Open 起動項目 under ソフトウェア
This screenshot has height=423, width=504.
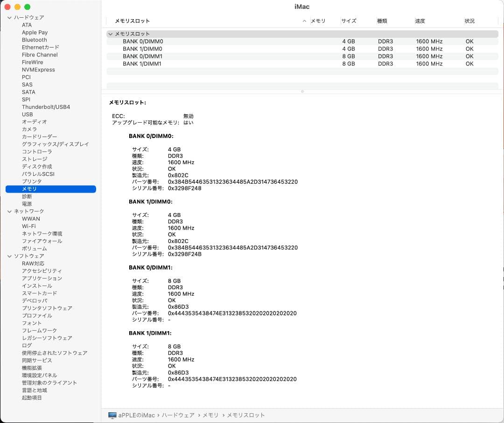[x=31, y=397]
